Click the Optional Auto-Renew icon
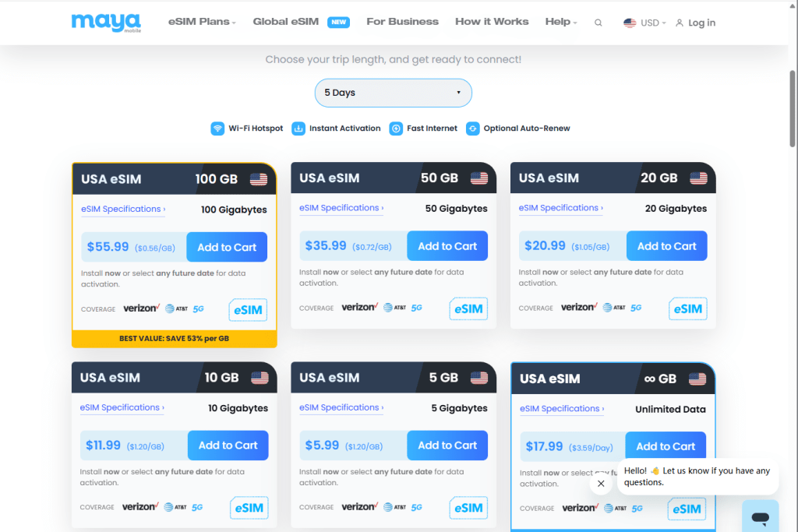This screenshot has height=532, width=798. 473,129
